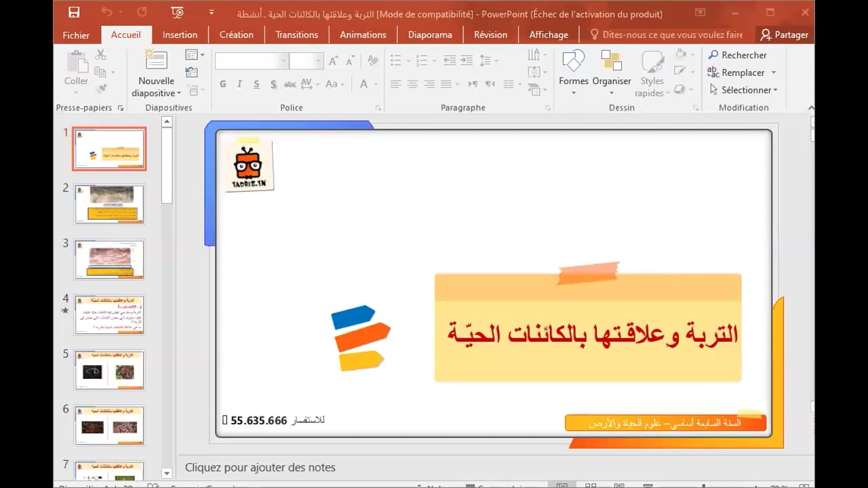Click the format painter brush icon
The width and height of the screenshot is (868, 488).
click(101, 89)
